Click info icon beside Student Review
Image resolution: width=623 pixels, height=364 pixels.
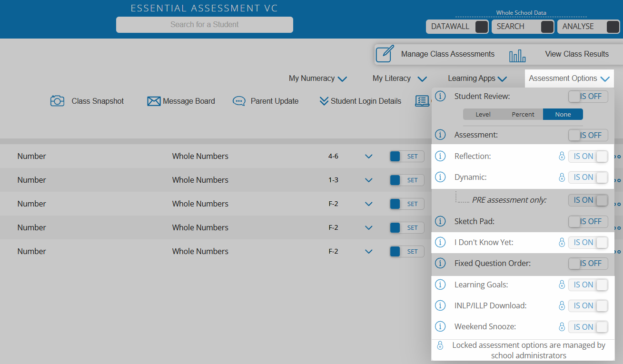tap(441, 96)
